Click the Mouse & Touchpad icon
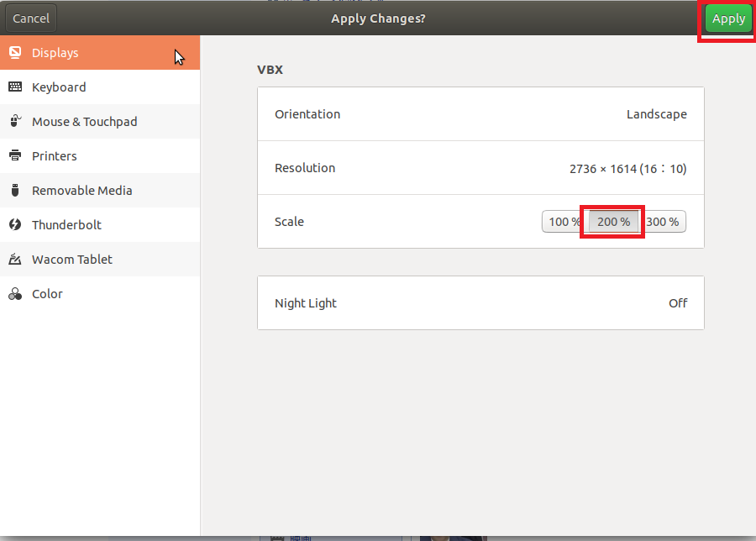The width and height of the screenshot is (756, 541). point(14,122)
